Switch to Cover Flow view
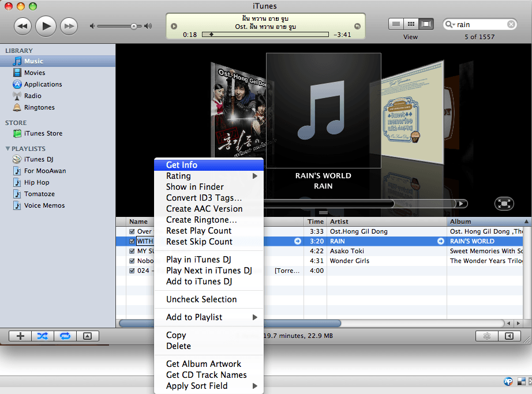Screen dimensions: 532x394 tap(426, 24)
